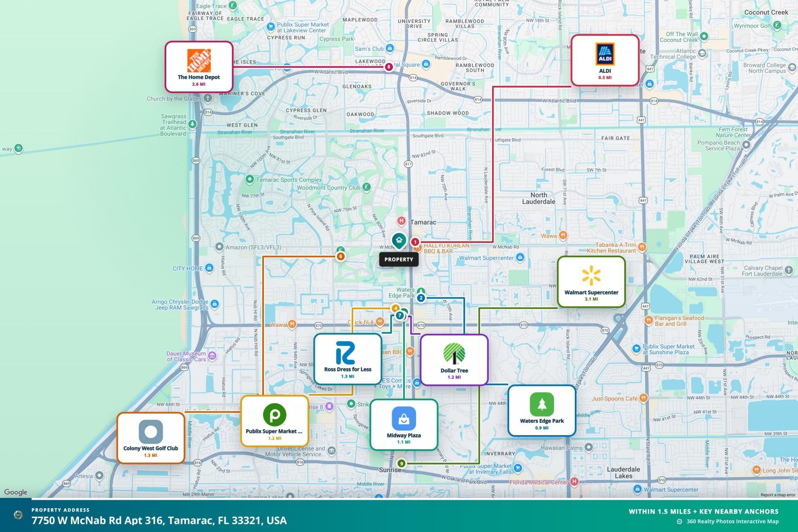Click the Artesia map pin
The height and width of the screenshot is (532, 798).
coord(99,475)
